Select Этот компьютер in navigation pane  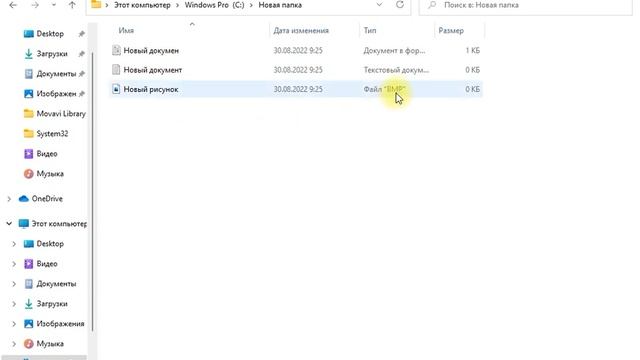[59, 224]
